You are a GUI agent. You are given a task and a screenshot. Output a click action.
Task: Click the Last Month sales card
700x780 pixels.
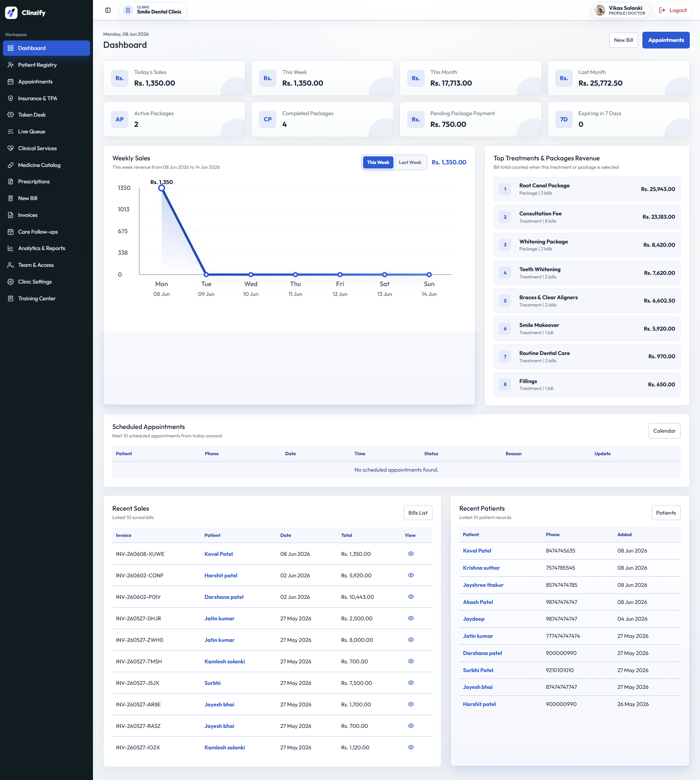[618, 78]
